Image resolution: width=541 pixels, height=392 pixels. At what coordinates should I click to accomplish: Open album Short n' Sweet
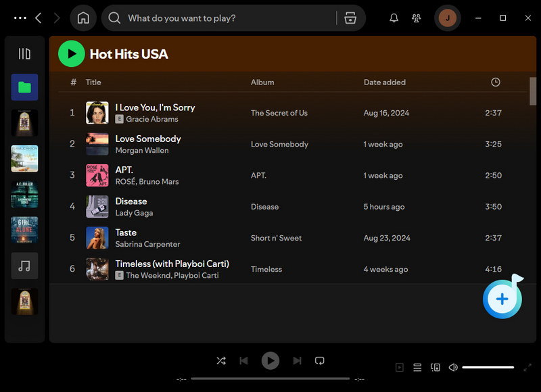tap(276, 238)
